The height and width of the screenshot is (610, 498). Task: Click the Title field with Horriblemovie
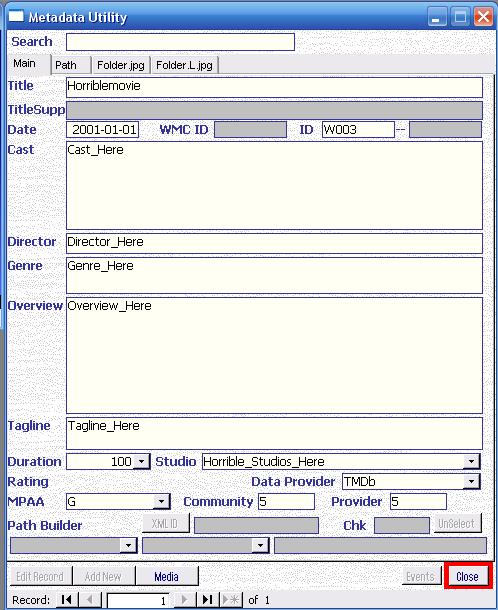pos(274,87)
